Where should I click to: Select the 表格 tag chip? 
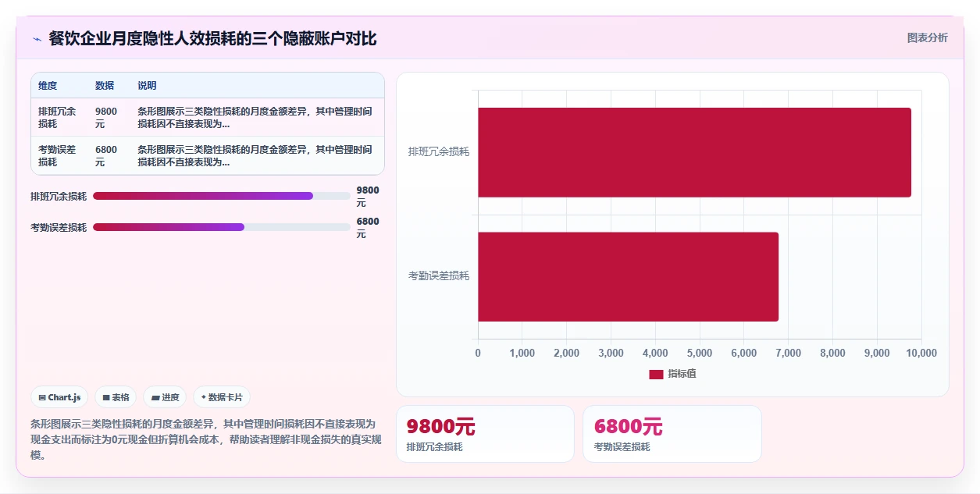tap(116, 397)
